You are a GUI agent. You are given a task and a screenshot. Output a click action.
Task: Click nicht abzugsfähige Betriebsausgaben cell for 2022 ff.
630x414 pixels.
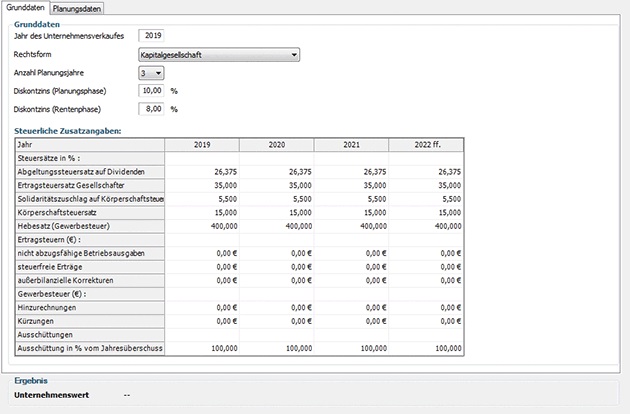pos(425,254)
